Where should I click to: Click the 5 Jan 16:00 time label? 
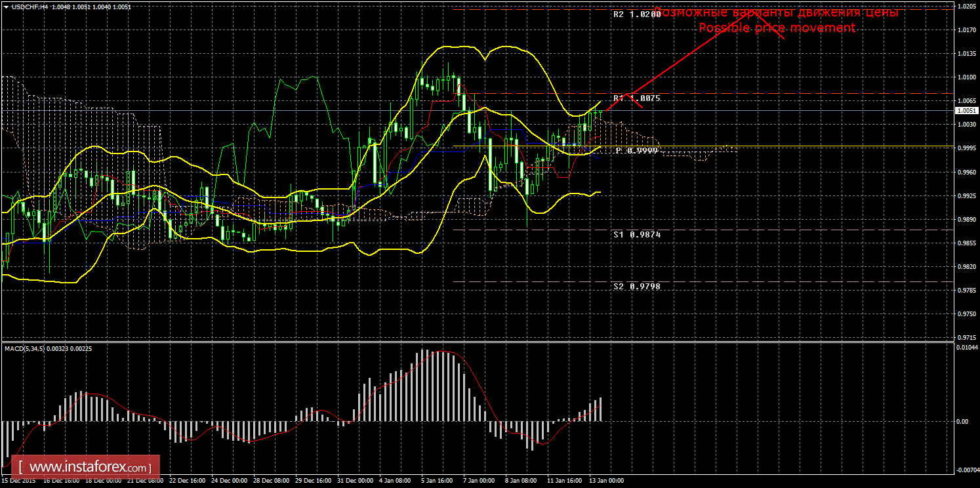(x=438, y=481)
